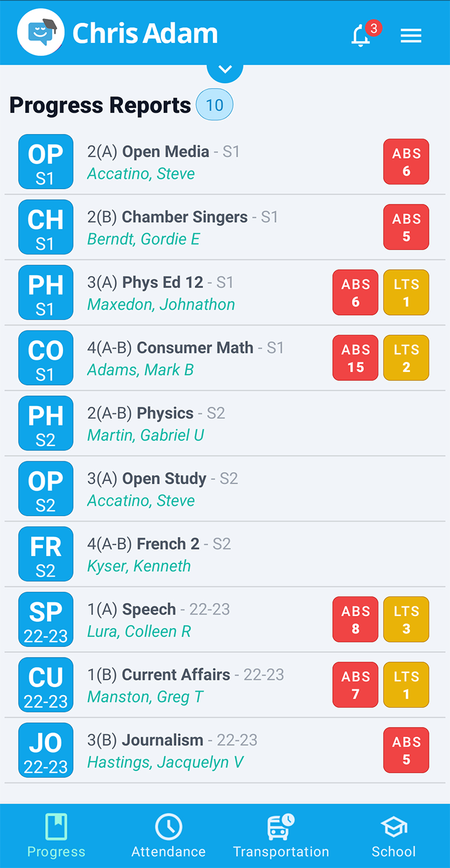Go to the School tab
Image resolution: width=450 pixels, height=868 pixels.
tap(394, 836)
